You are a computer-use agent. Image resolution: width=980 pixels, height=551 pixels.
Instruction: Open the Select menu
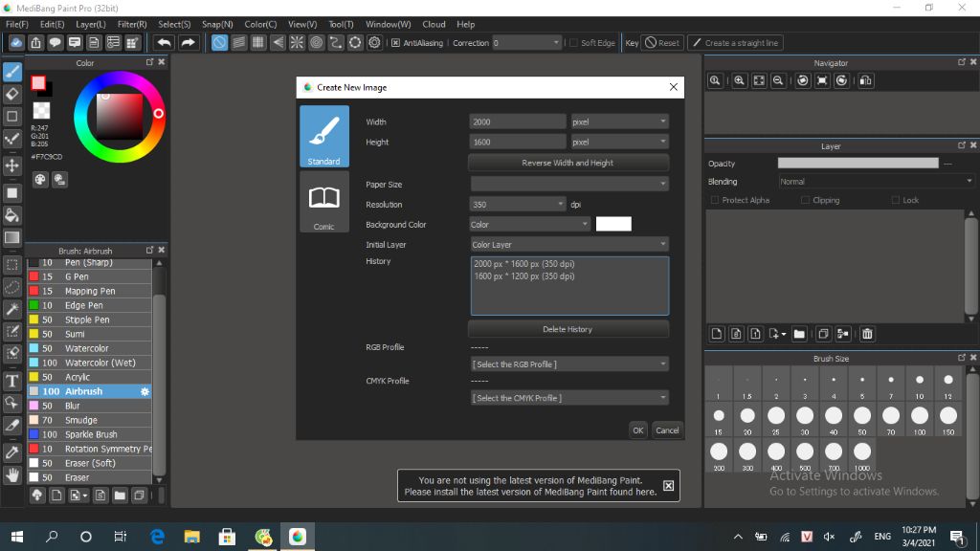174,24
